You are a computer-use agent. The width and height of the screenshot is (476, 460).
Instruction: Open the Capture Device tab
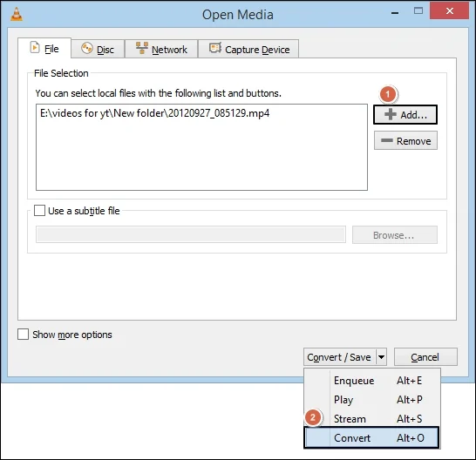point(248,49)
